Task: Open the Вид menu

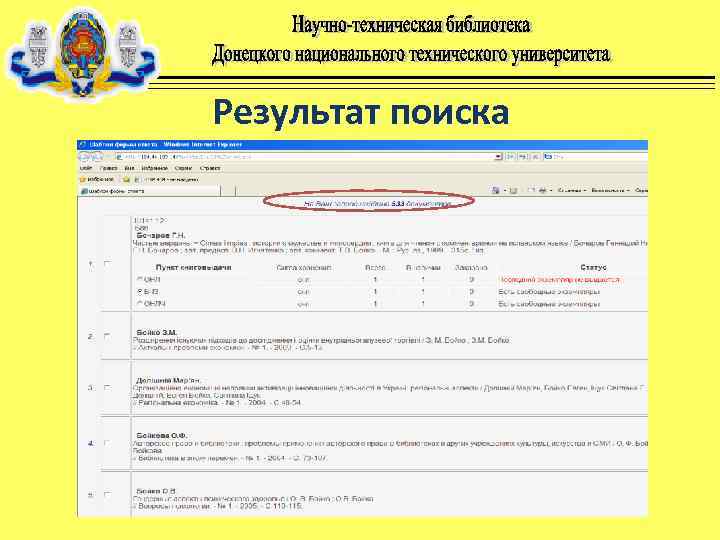Action: pyautogui.click(x=129, y=169)
